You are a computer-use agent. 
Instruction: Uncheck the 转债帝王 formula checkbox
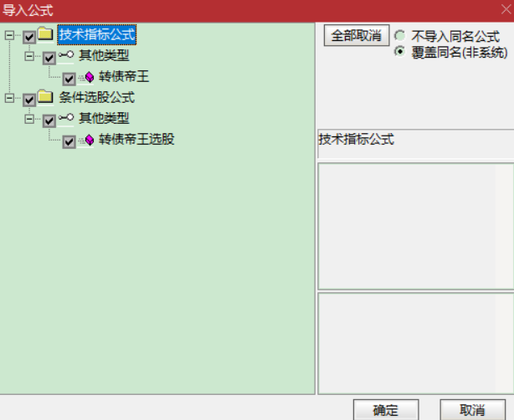[69, 79]
